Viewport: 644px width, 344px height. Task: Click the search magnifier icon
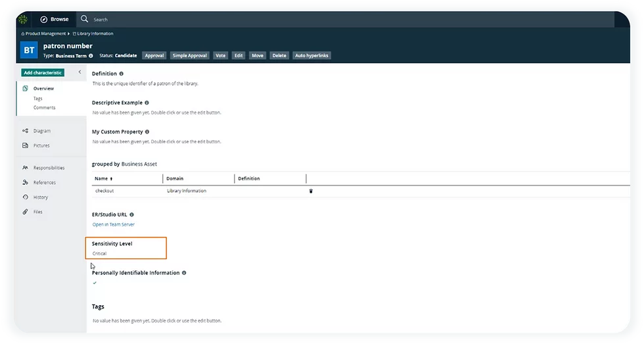[x=84, y=19]
